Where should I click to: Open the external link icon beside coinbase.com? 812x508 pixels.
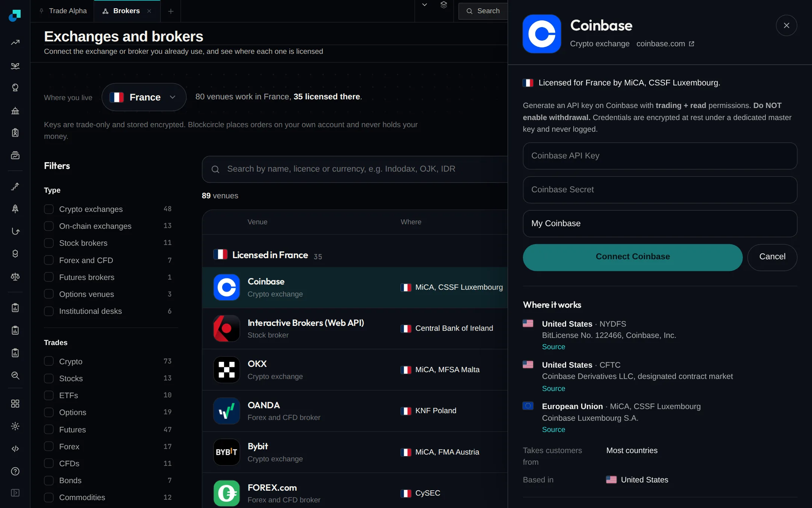pos(692,44)
